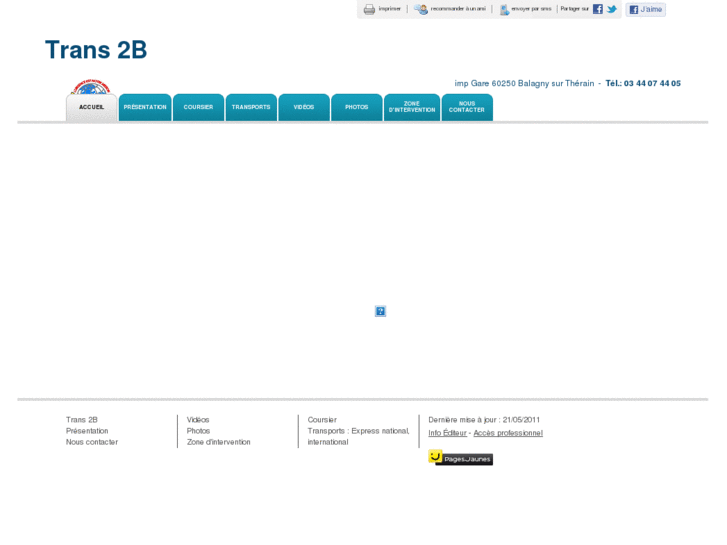The image size is (727, 545).
Task: Click the globe logo above the Accueil tab
Action: tap(90, 87)
